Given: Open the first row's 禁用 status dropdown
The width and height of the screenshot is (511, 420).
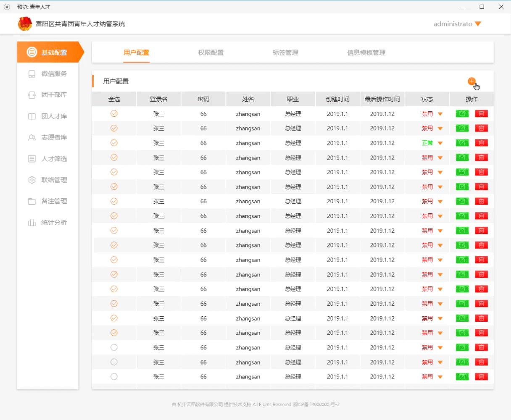Looking at the screenshot, I should click(440, 114).
